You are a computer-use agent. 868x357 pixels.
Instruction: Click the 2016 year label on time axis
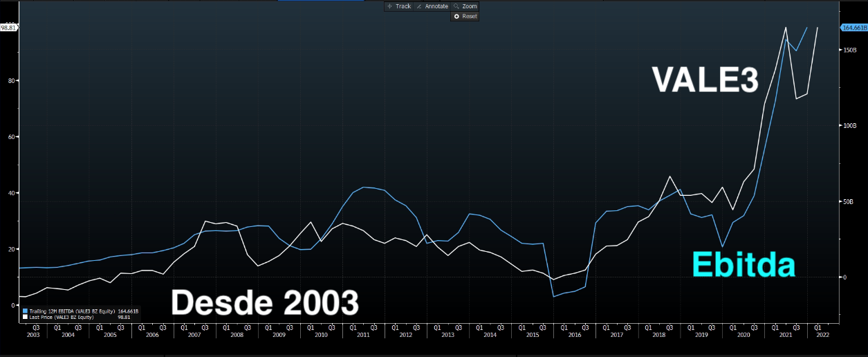click(x=574, y=335)
